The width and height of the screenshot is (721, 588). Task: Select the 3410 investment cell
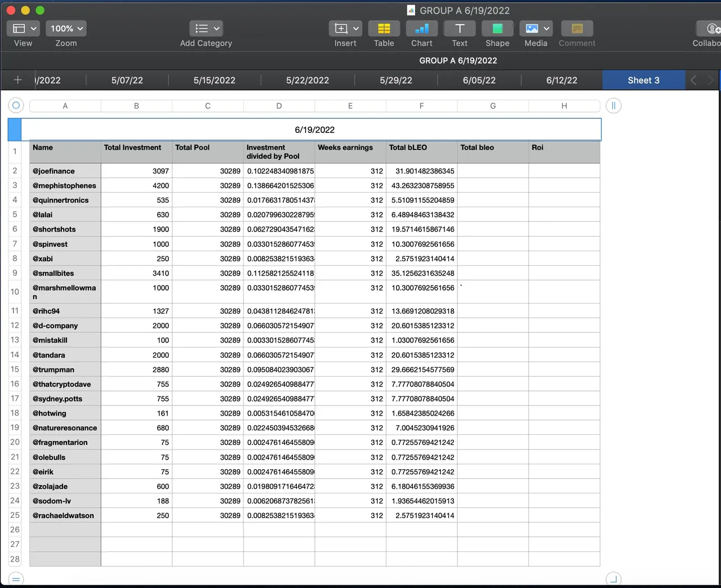136,273
